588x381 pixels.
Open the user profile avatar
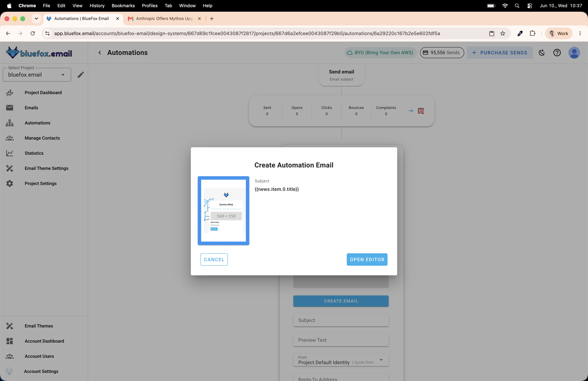pos(574,52)
